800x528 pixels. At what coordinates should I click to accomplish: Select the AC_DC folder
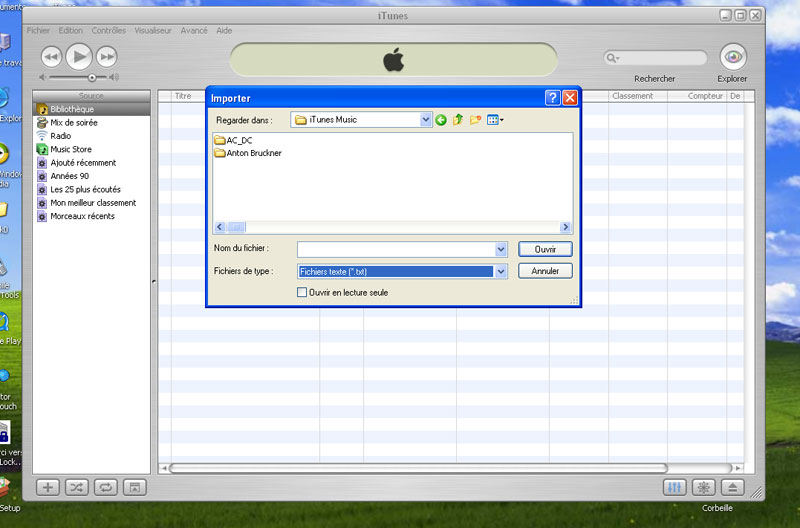tap(233, 140)
